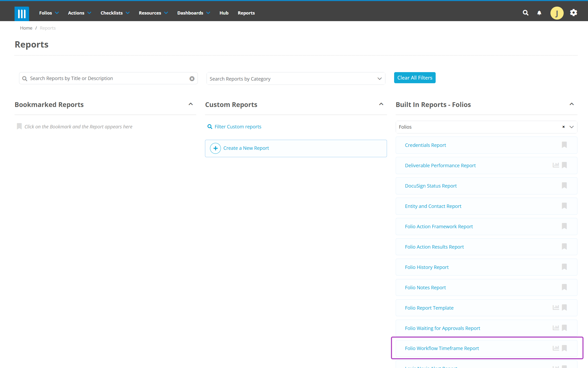Open the Folio History Report link
The height and width of the screenshot is (368, 588).
coord(427,267)
